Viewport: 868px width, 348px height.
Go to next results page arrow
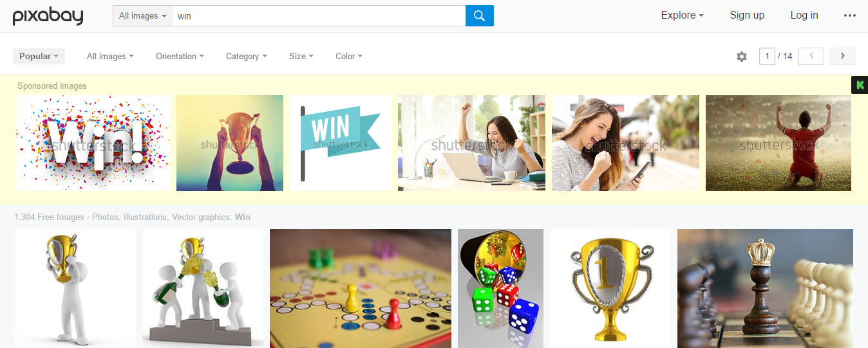pyautogui.click(x=842, y=56)
